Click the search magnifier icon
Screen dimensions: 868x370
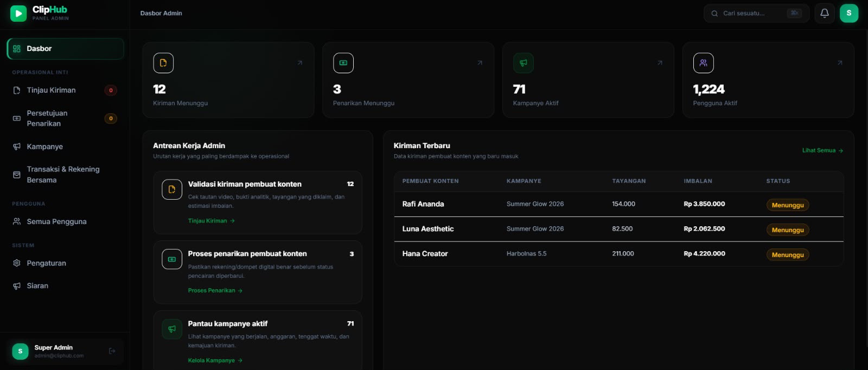pos(714,14)
